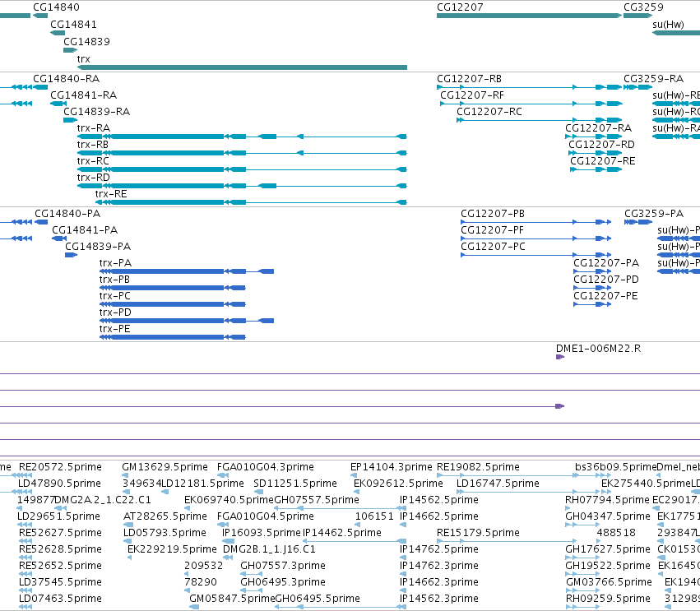The height and width of the screenshot is (611, 700).
Task: Select CG14839-RA transcript label
Action: pyautogui.click(x=97, y=112)
